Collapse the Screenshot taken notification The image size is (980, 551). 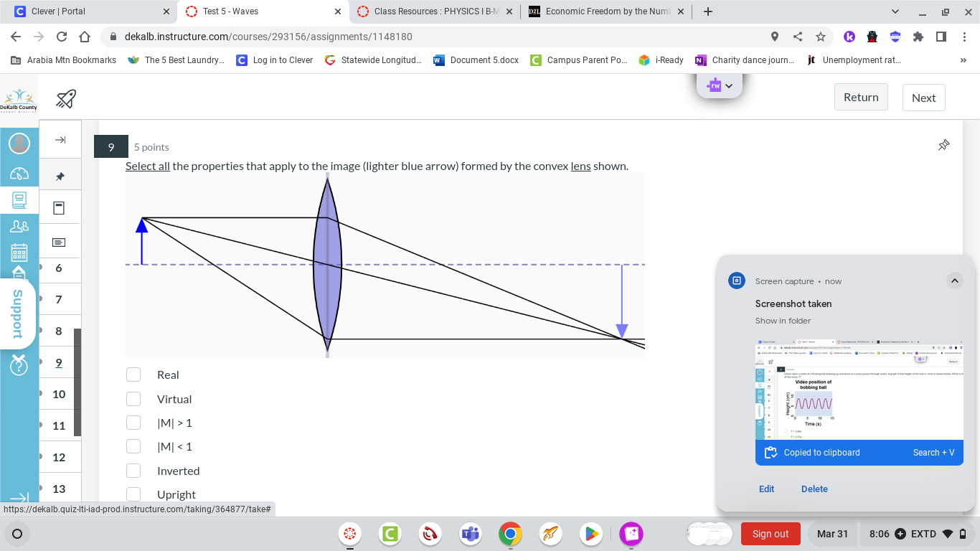tap(955, 281)
